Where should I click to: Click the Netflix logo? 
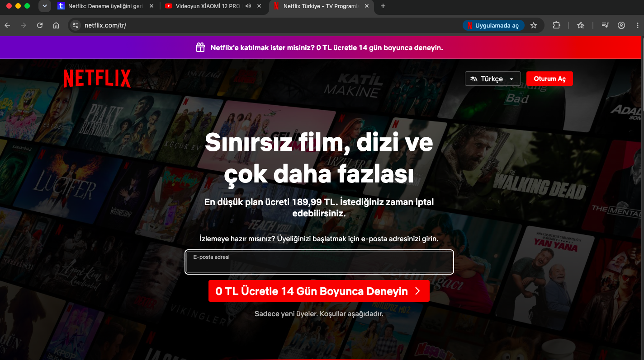pyautogui.click(x=97, y=79)
